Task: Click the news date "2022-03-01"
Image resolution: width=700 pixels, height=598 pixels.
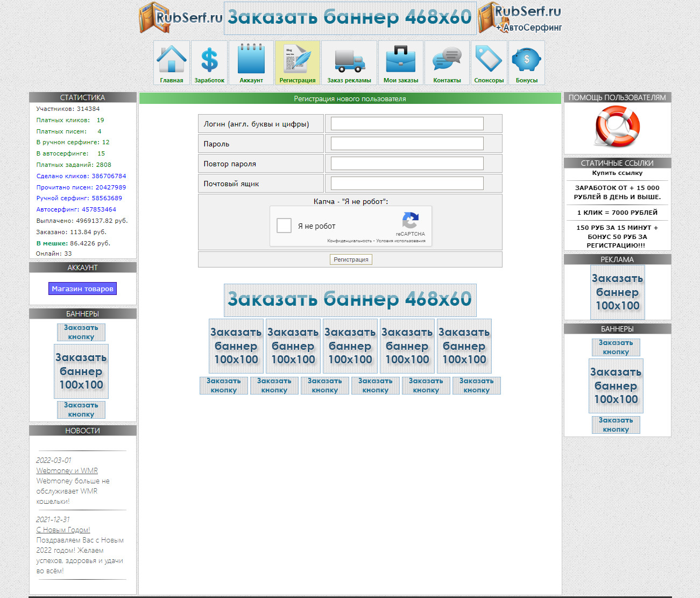Action: point(54,460)
